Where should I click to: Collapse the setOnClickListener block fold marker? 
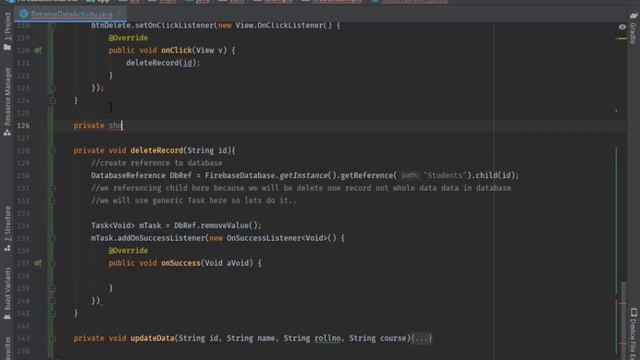tap(53, 26)
